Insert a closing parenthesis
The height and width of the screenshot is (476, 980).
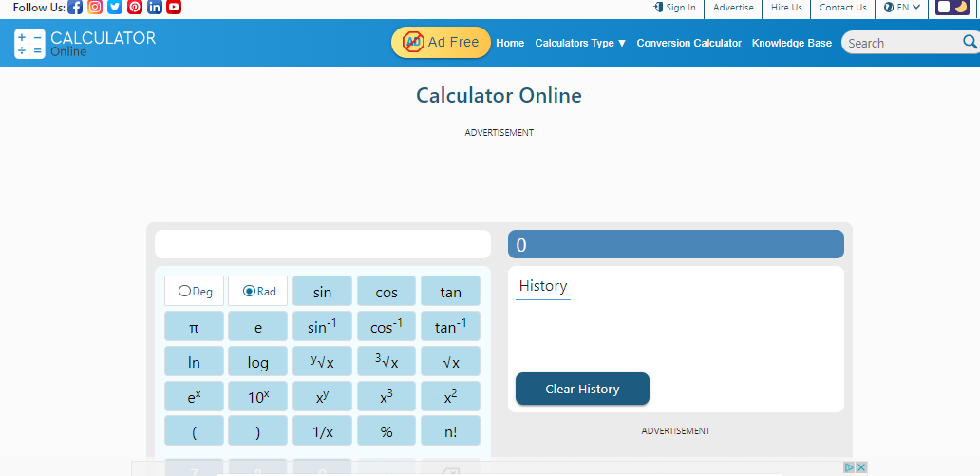click(258, 431)
